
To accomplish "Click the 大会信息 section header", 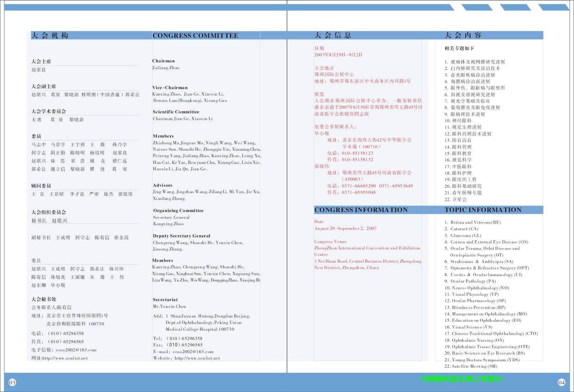I will pyautogui.click(x=333, y=35).
